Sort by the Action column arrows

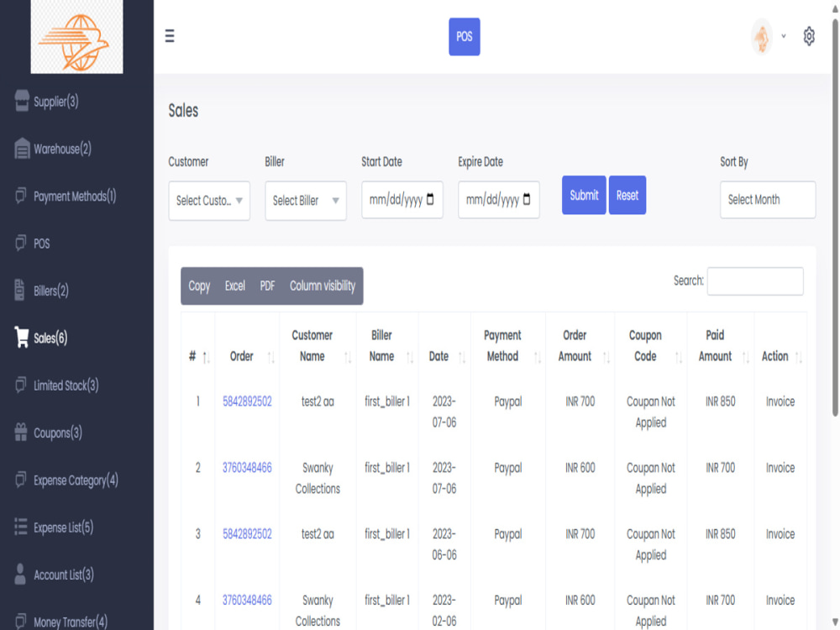[798, 358]
